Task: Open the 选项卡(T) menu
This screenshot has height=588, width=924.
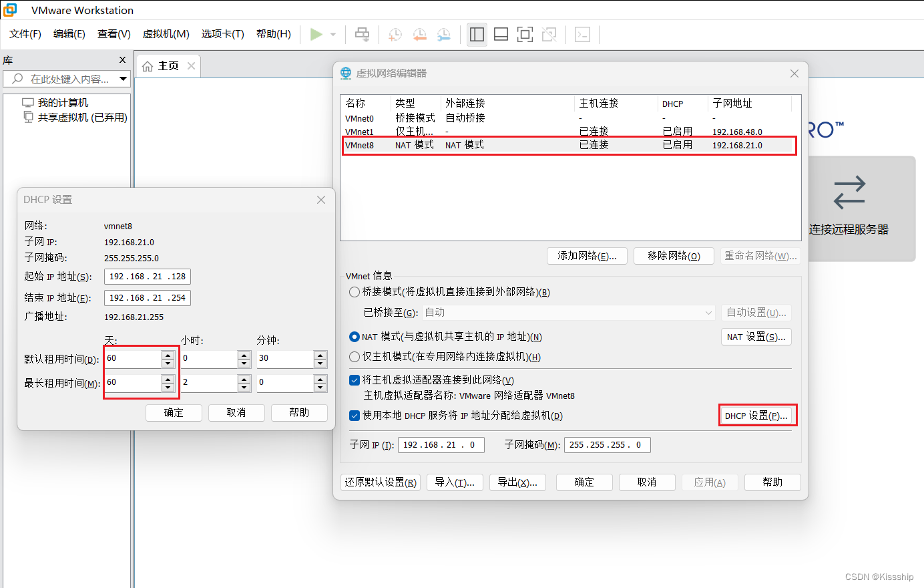Action: coord(223,34)
